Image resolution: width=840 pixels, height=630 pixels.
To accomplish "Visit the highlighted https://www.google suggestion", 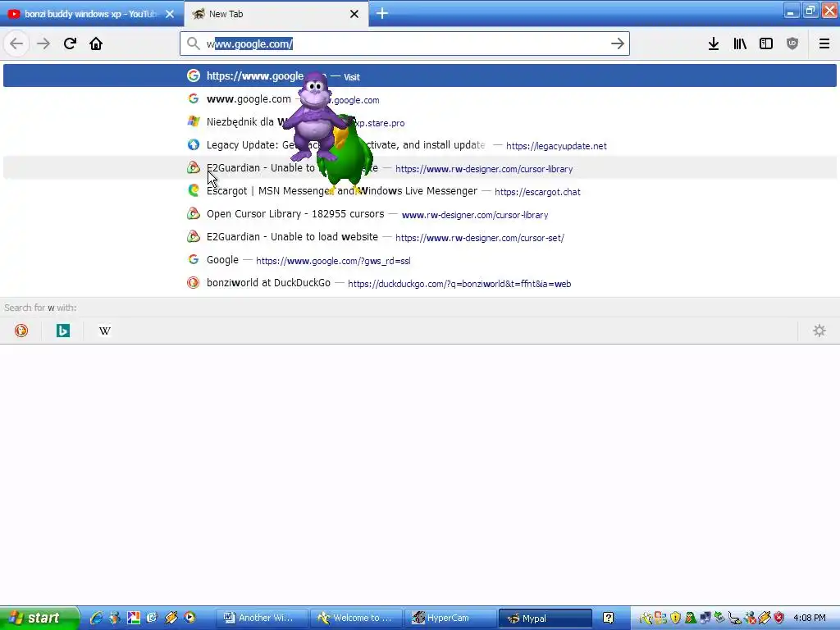I will coord(420,75).
